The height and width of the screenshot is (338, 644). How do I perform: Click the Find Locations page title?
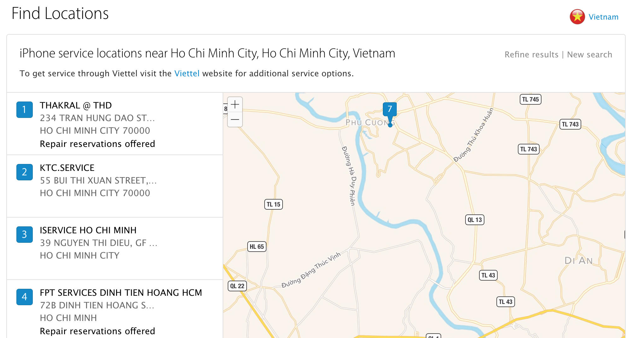tap(60, 13)
